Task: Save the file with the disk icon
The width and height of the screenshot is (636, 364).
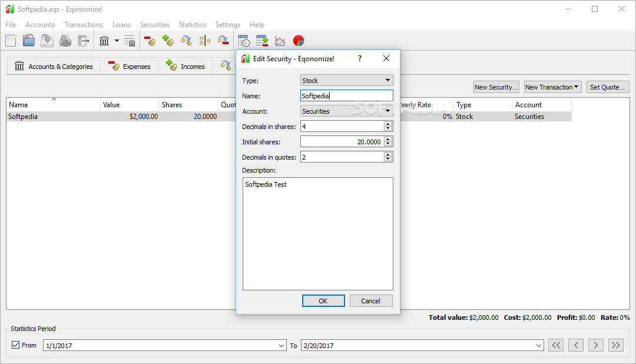Action: point(47,41)
